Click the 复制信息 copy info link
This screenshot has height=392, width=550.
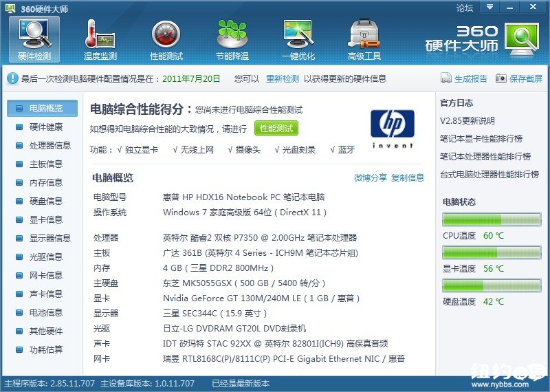(408, 178)
